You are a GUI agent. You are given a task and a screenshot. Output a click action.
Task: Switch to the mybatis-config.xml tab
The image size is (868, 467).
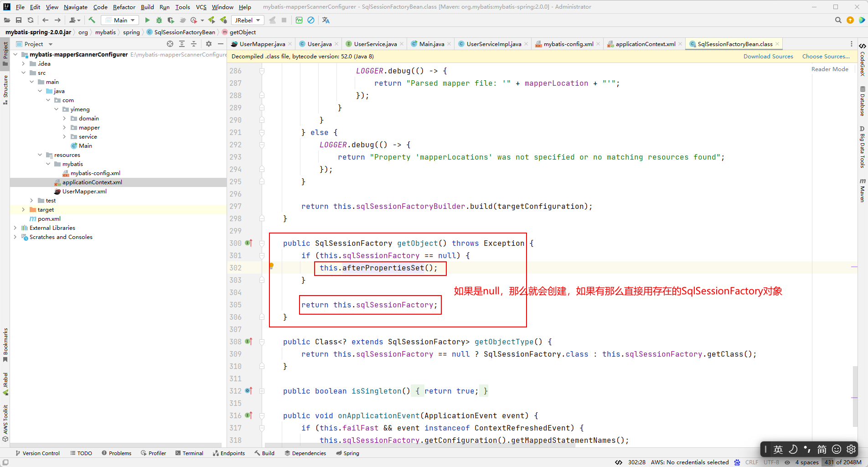(x=568, y=44)
